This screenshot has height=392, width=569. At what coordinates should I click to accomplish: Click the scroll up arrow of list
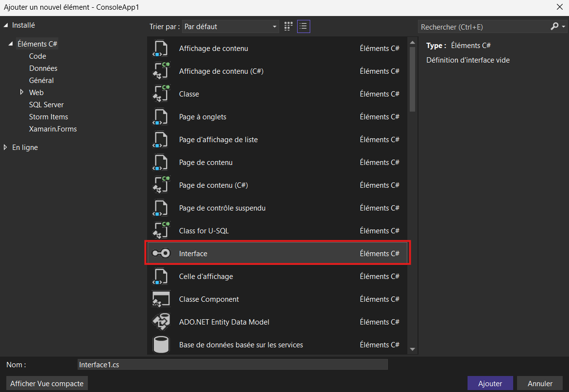(412, 42)
